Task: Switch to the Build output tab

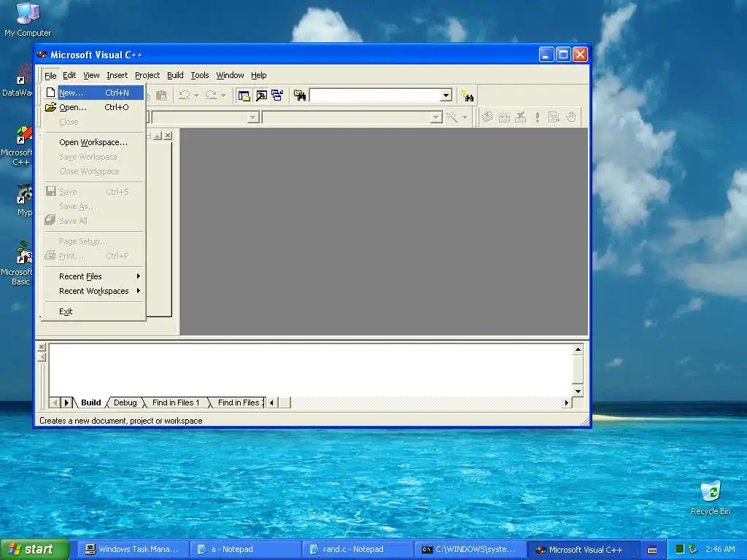Action: (90, 402)
